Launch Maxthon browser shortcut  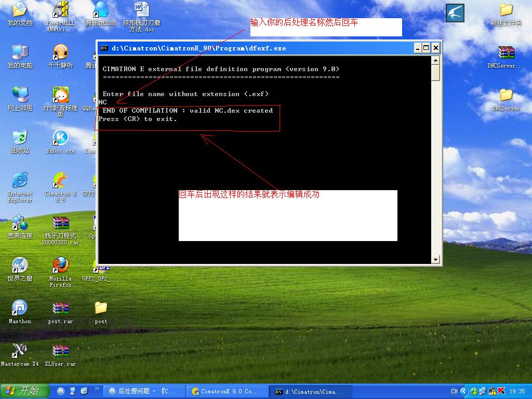(x=20, y=312)
